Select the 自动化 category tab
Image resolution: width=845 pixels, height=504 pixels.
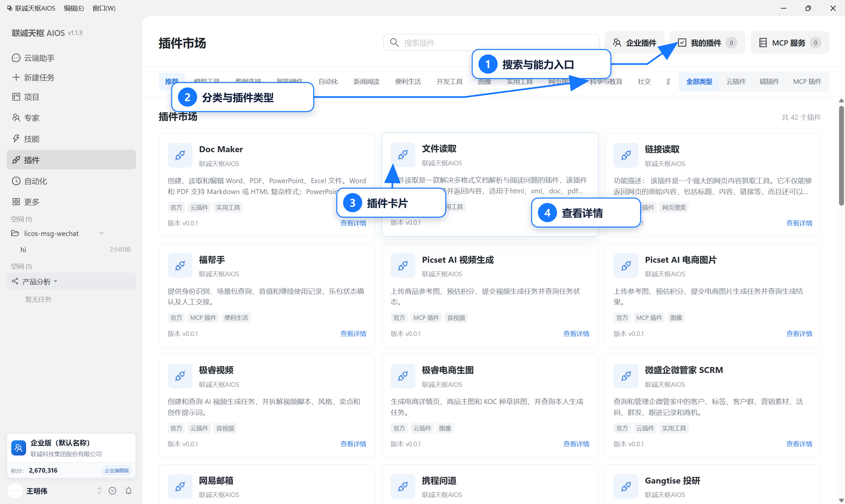328,82
